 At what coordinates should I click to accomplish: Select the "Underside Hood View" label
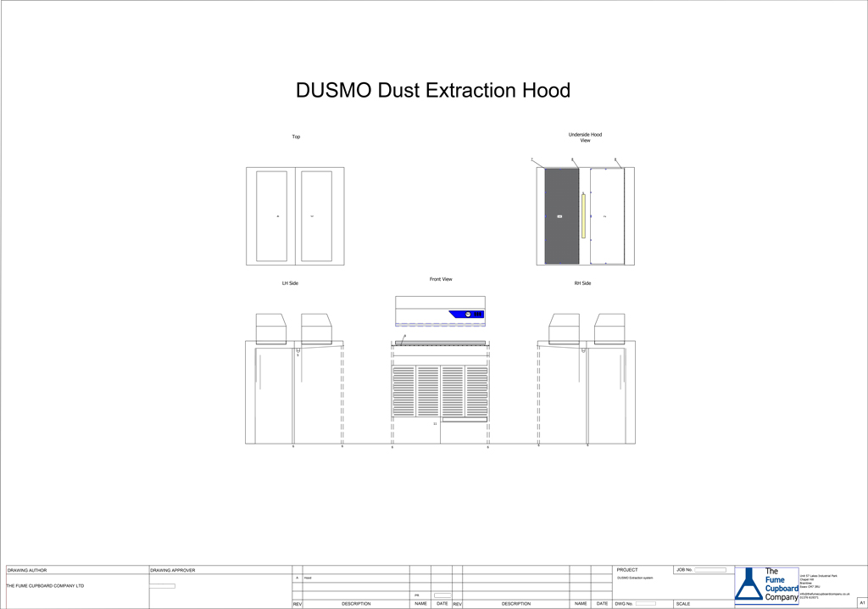(x=585, y=137)
